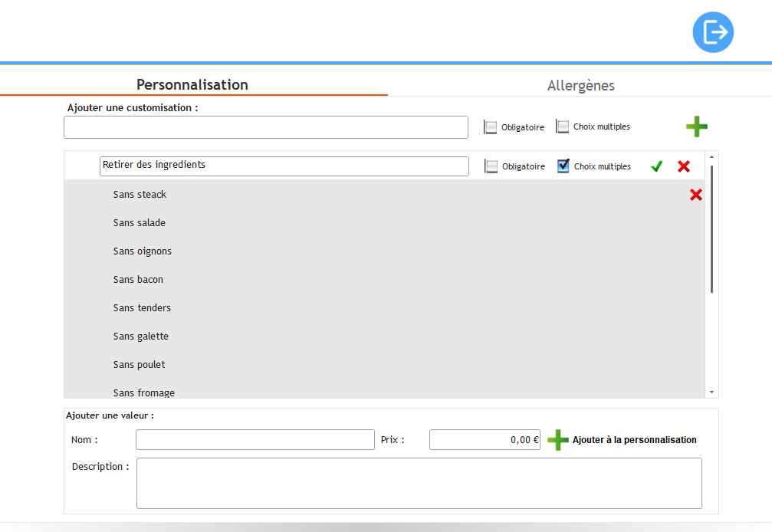
Task: Focus the Nom input field
Action: point(255,440)
